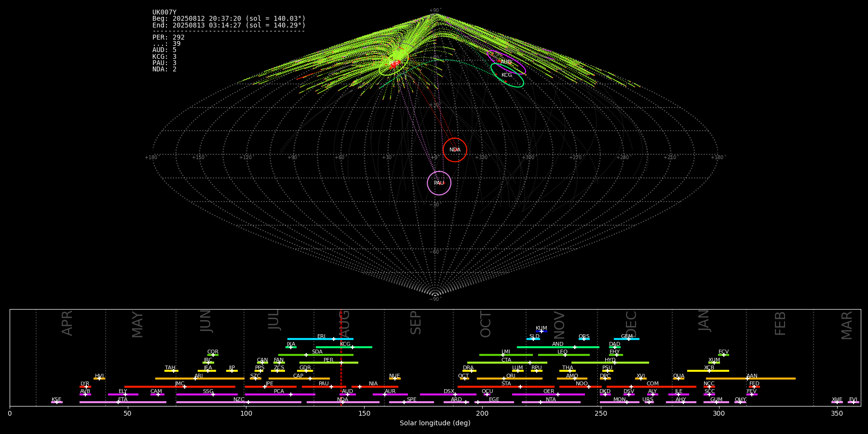The width and height of the screenshot is (868, 434).
Task: Click the 150 tick on solar longitude axis
Action: (x=364, y=413)
